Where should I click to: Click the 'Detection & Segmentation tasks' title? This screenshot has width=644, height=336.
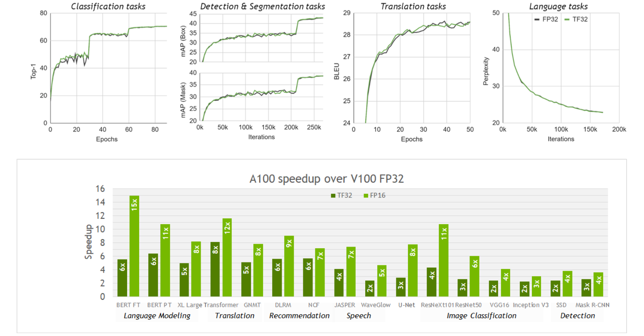pos(263,6)
